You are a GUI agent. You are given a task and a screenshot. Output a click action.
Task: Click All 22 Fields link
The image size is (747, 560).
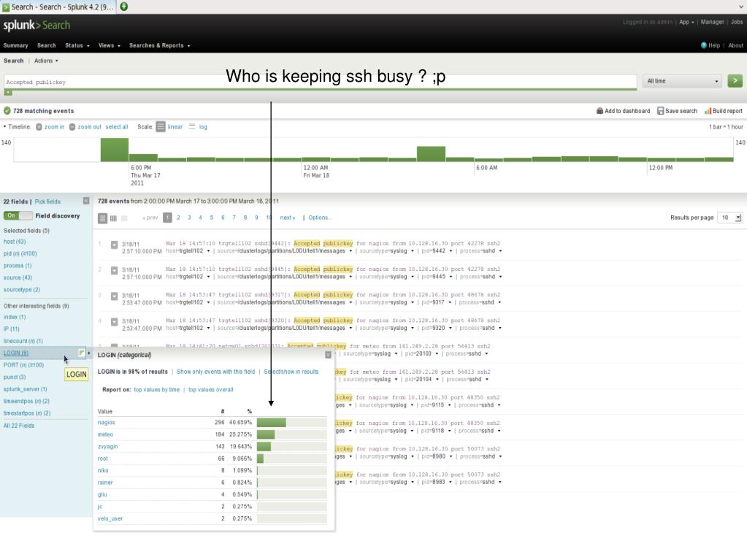(x=18, y=426)
